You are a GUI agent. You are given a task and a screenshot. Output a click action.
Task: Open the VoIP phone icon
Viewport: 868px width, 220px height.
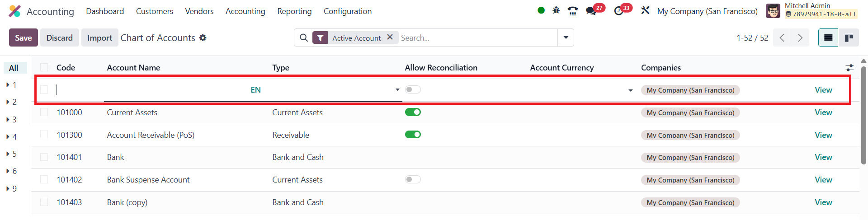click(x=573, y=11)
